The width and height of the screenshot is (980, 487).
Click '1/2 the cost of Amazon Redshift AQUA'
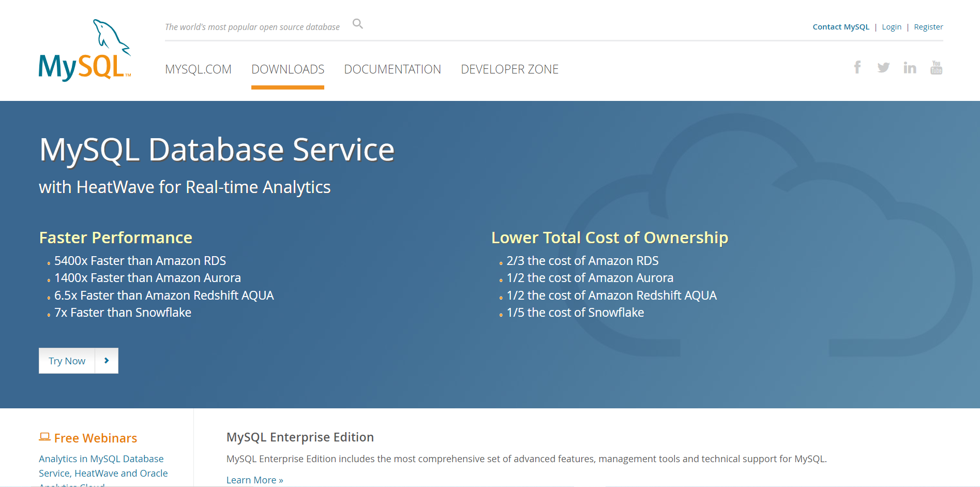pos(612,296)
